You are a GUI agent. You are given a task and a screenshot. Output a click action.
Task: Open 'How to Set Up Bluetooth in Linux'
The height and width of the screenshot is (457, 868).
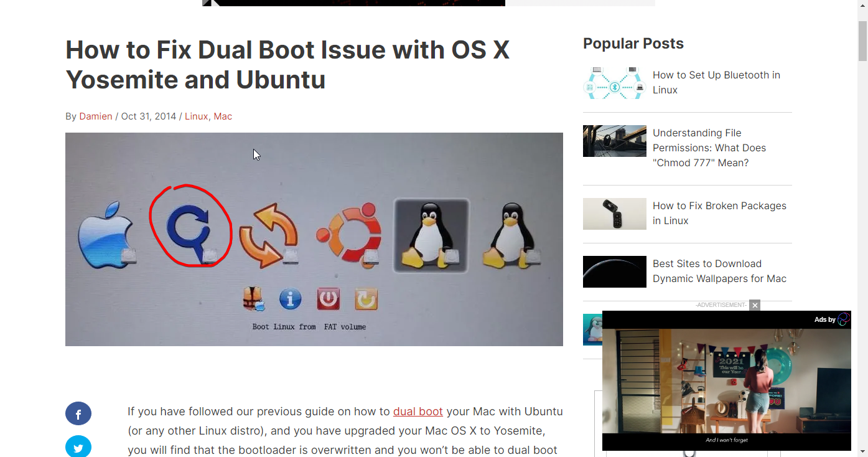tap(716, 82)
